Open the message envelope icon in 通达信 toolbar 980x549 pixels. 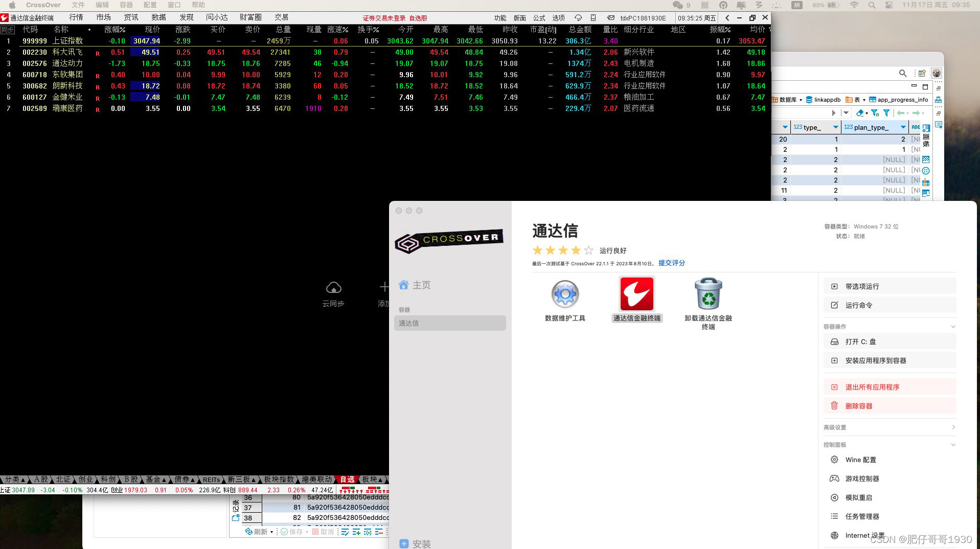tap(610, 17)
